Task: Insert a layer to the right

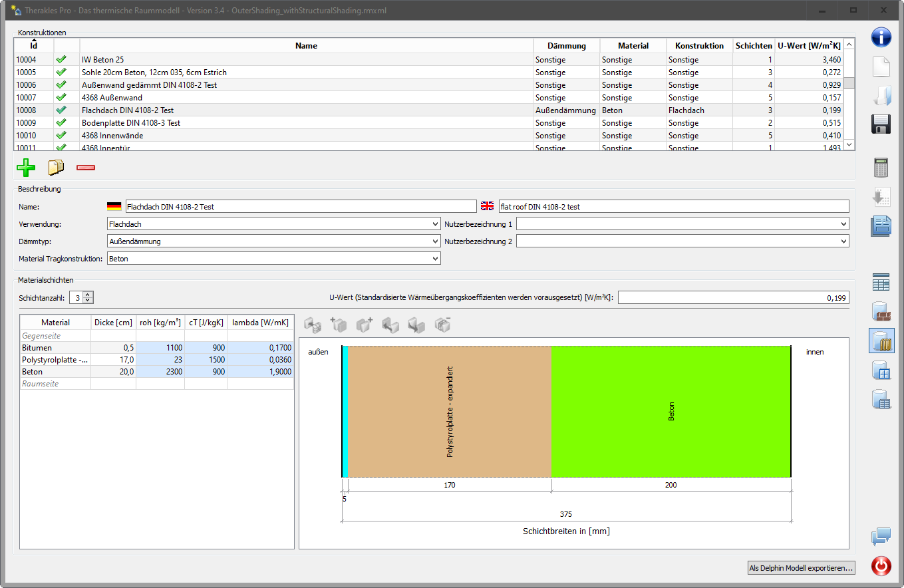Action: pos(365,325)
